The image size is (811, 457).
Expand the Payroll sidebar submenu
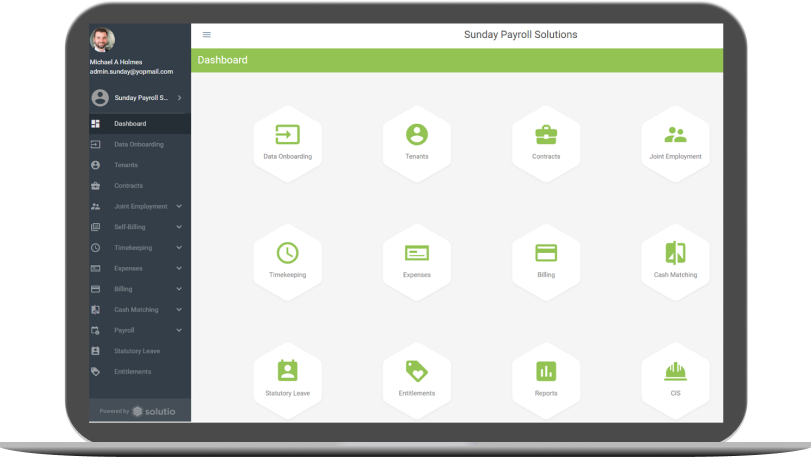(179, 330)
